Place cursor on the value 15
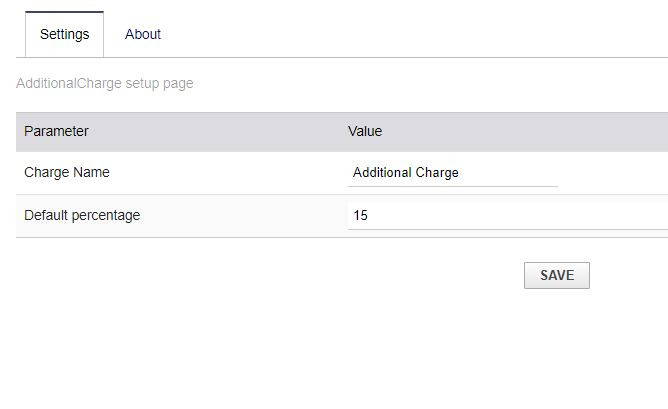Screen dimensions: 668x409 tap(361, 215)
